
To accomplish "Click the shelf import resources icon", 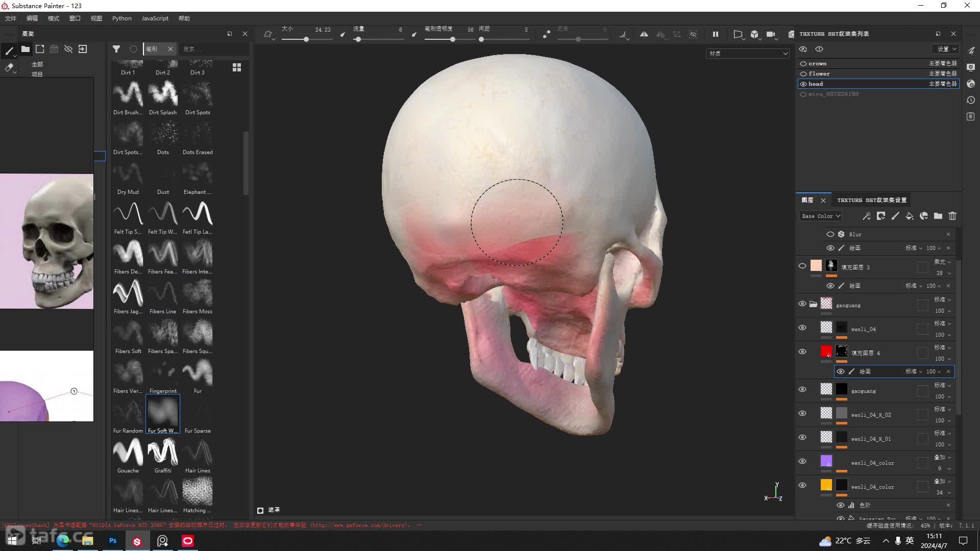I will [83, 49].
